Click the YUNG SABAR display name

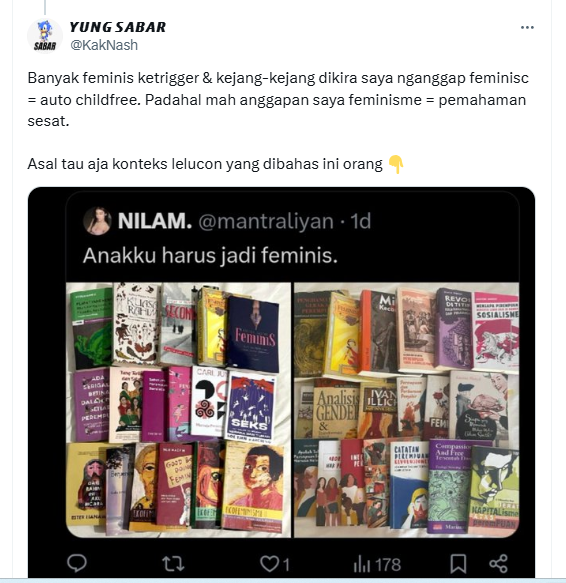[118, 27]
